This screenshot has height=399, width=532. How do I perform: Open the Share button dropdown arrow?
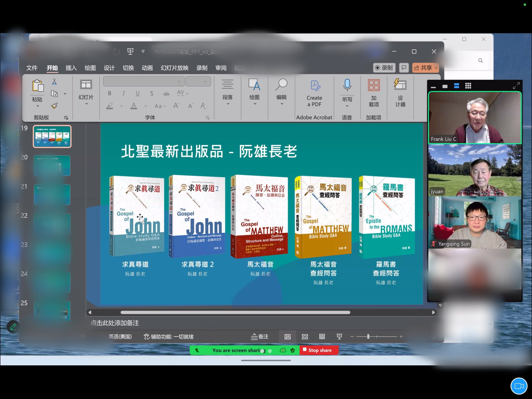pos(436,68)
